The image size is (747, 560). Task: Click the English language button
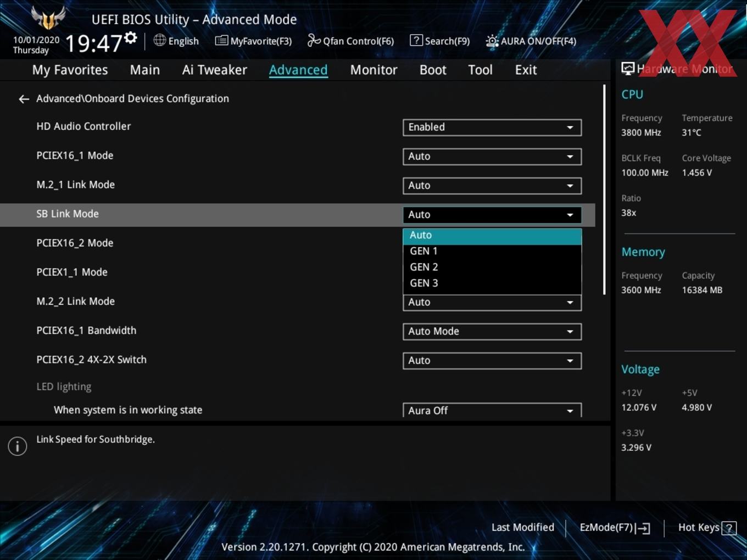pos(176,41)
